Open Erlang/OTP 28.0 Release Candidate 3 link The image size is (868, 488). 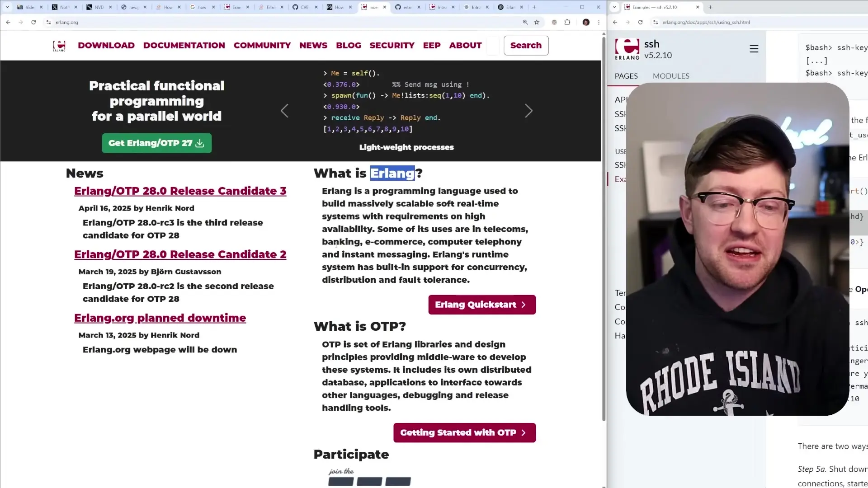[x=180, y=191]
